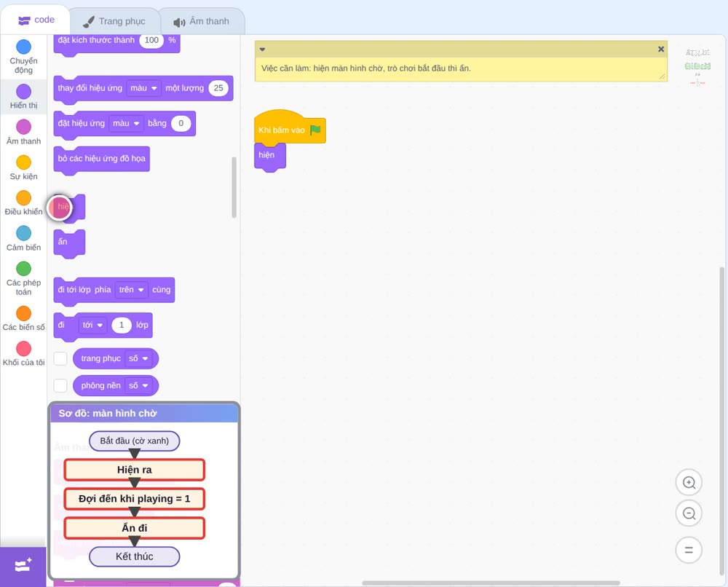Click the Đợi đến khi playing = 1 box
Screen dimensions: 728x587
[134, 499]
